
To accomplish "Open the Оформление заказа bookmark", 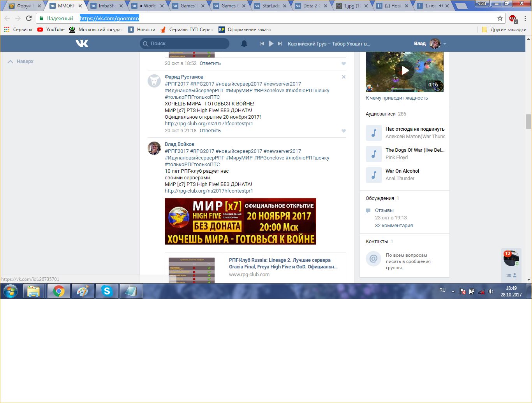I will click(x=245, y=30).
